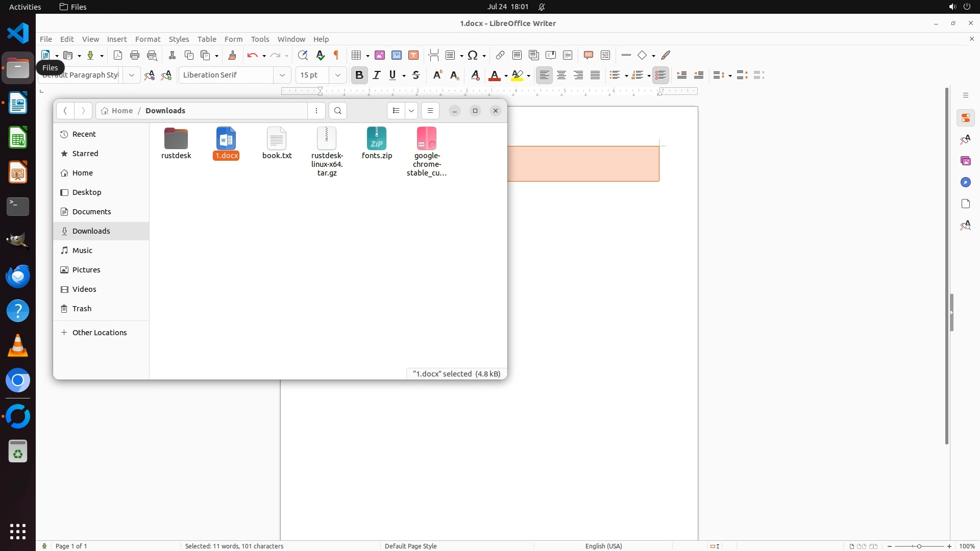Viewport: 980px width, 551px height.
Task: Toggle Bold formatting
Action: tap(359, 75)
